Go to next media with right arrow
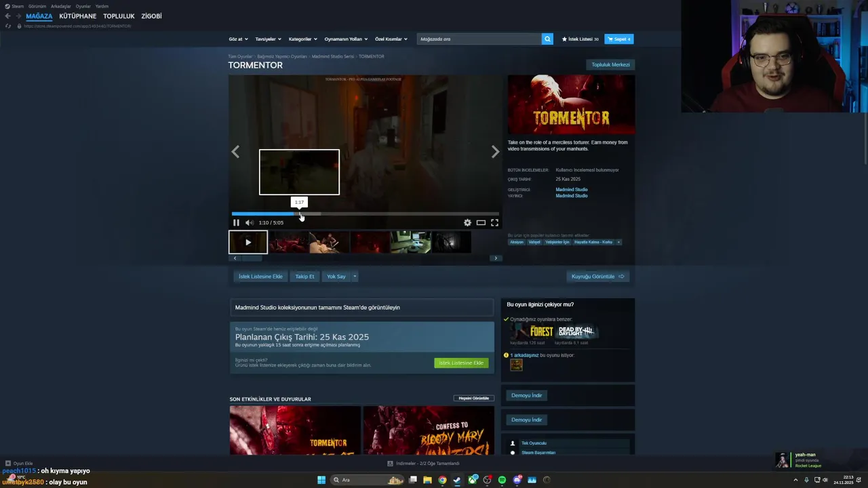This screenshot has width=868, height=488. point(495,152)
